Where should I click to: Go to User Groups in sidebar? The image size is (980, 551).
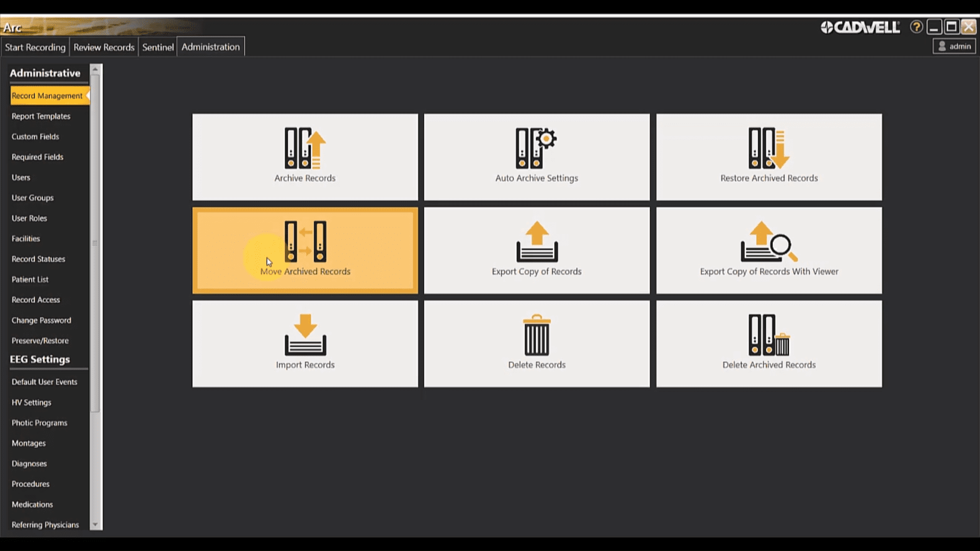(33, 198)
